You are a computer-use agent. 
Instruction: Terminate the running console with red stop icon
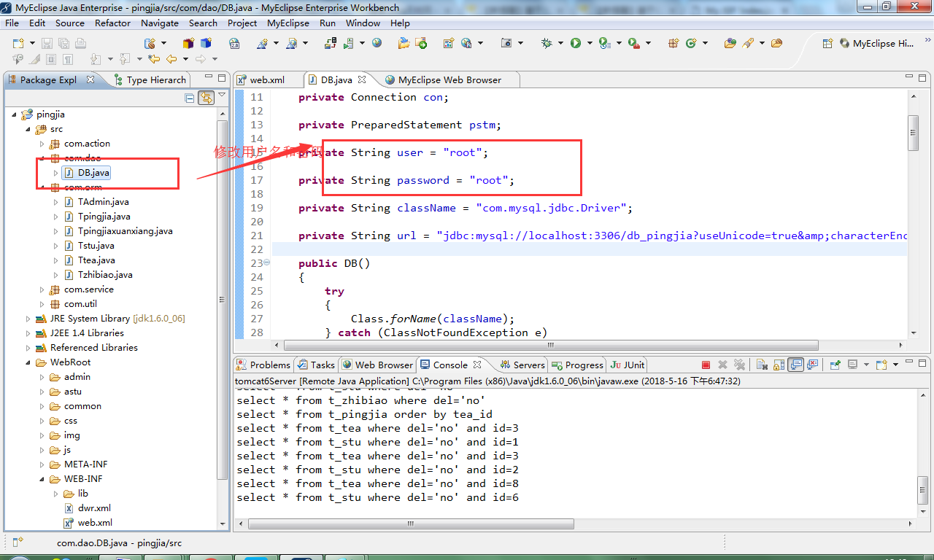pos(706,365)
